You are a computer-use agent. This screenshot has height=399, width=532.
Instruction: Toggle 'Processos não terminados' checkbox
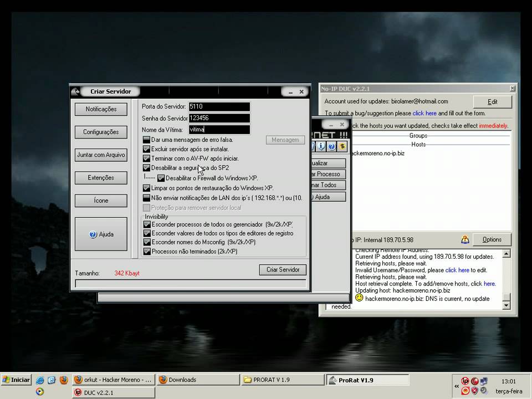click(x=147, y=252)
